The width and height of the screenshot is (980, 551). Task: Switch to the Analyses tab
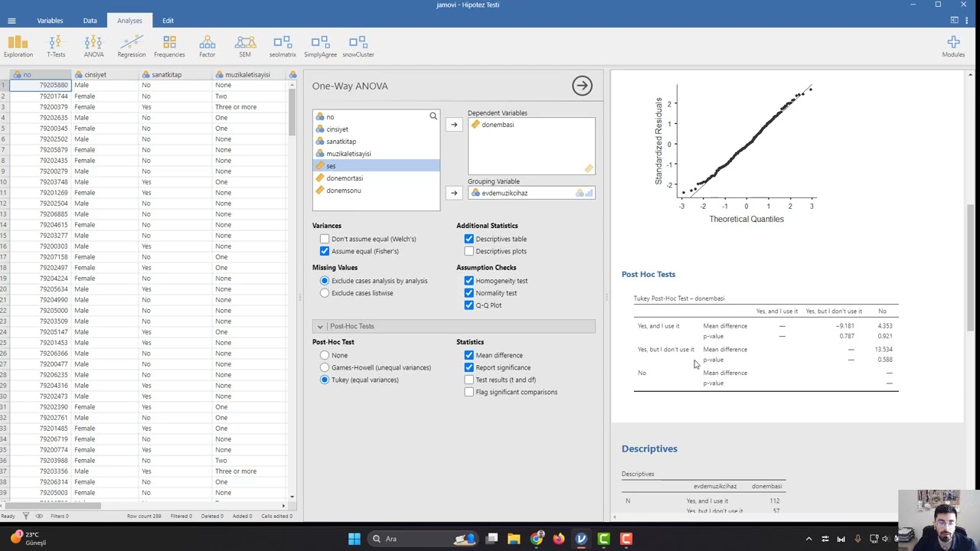[129, 21]
